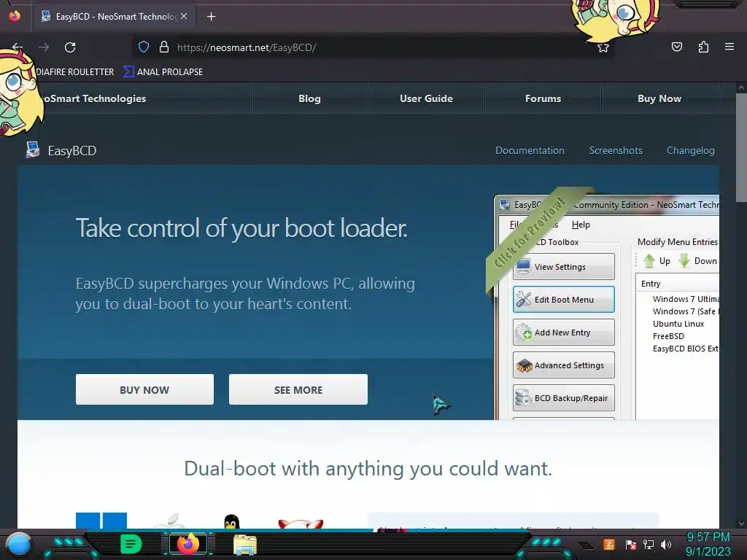Open a new browser tab

coord(211,17)
